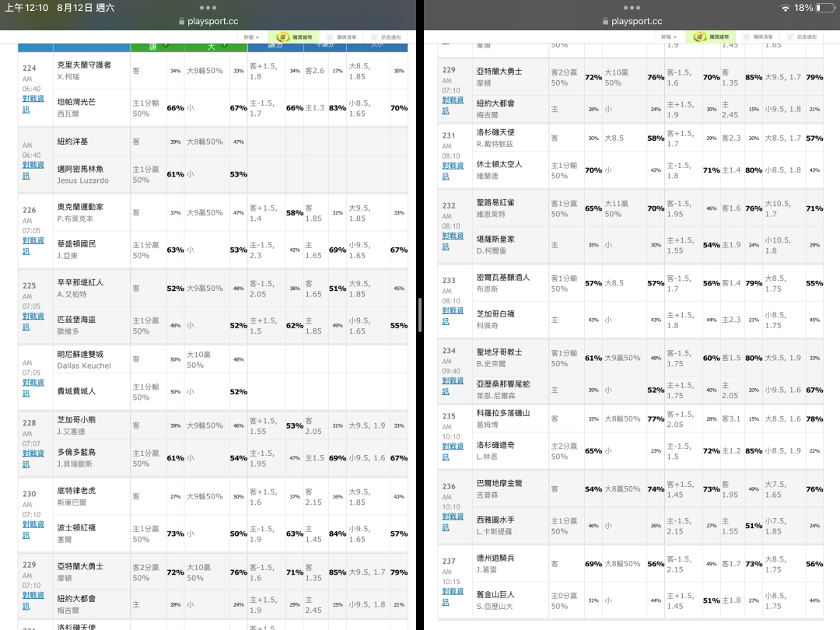Click 波士頓紅襪 team name
The width and height of the screenshot is (840, 630).
tap(76, 527)
